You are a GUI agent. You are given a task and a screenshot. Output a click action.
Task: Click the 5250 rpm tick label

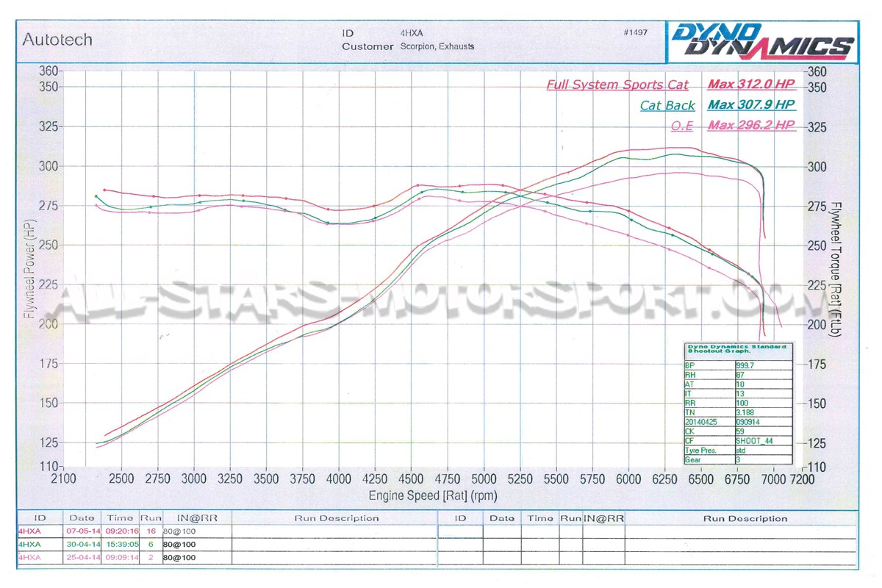coord(520,479)
